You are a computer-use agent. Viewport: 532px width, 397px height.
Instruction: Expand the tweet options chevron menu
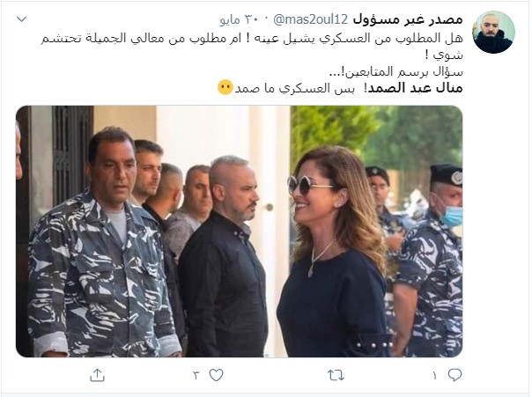pyautogui.click(x=22, y=19)
